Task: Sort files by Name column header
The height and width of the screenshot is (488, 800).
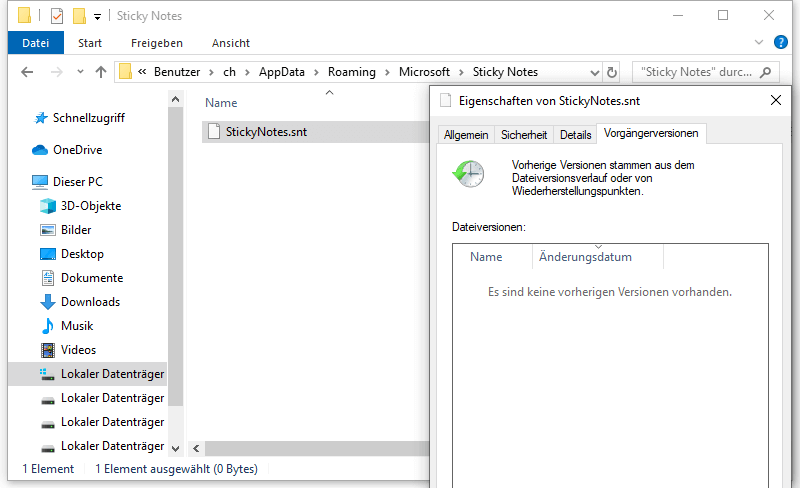Action: (221, 103)
